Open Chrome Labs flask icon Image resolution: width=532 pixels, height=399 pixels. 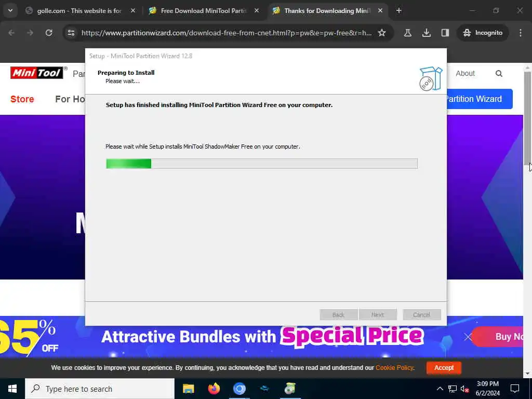click(408, 33)
